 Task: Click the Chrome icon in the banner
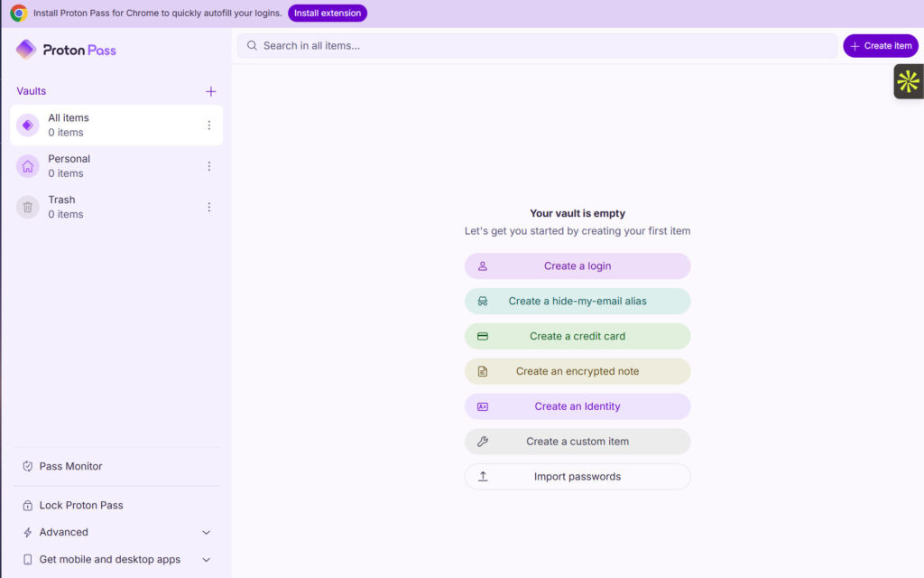coord(19,13)
